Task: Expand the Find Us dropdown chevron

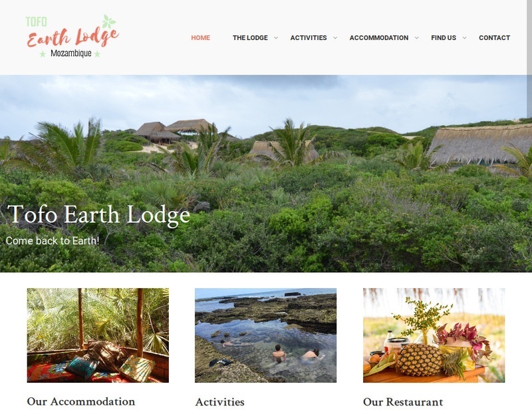Action: 464,38
